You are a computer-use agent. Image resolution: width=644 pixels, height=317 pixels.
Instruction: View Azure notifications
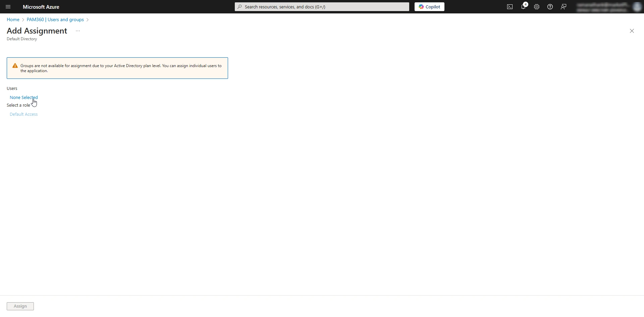coord(523,7)
